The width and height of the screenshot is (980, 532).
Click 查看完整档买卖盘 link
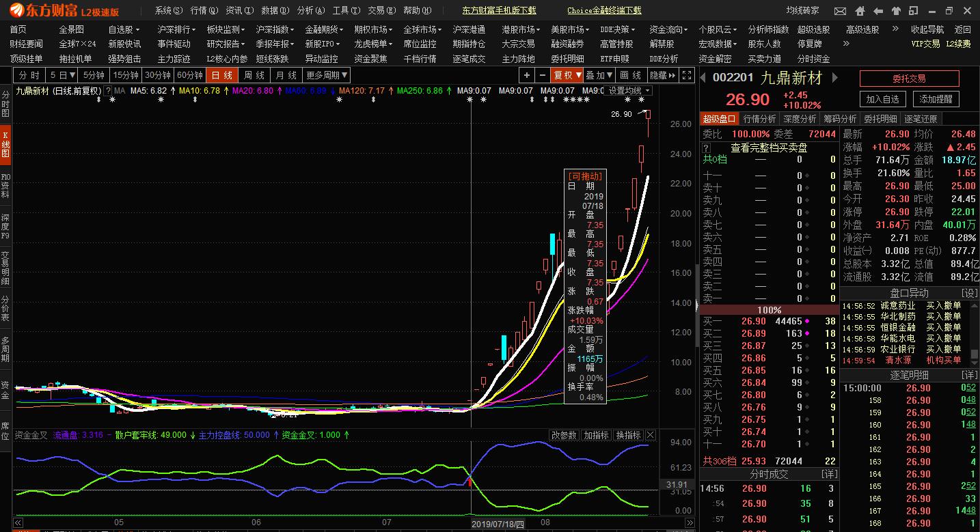click(x=769, y=148)
